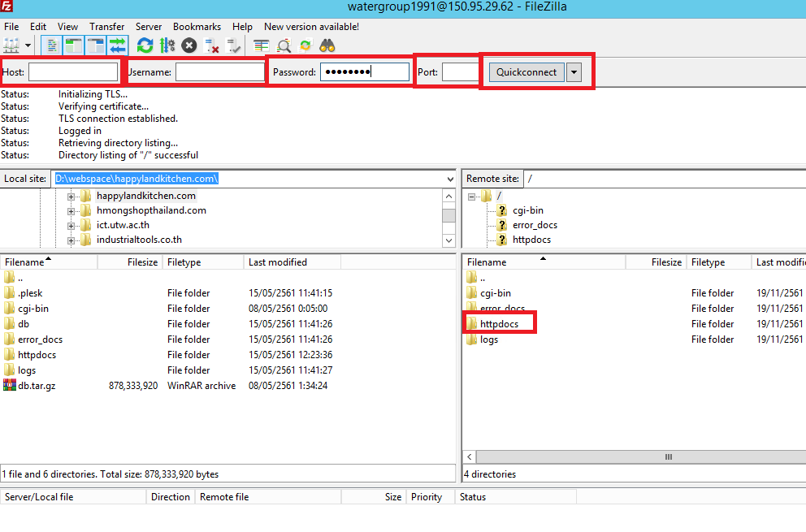This screenshot has width=806, height=532.
Task: Expand ict.utw.ac.th in local tree
Action: (x=71, y=226)
